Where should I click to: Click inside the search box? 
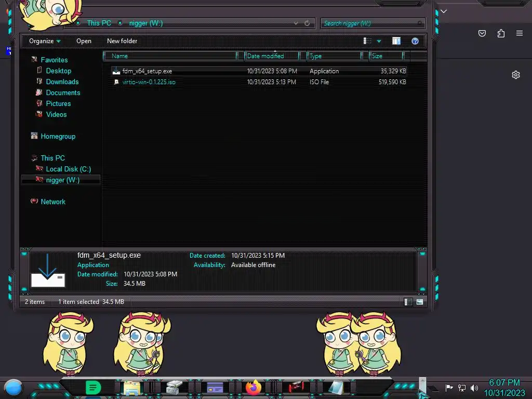tap(373, 23)
